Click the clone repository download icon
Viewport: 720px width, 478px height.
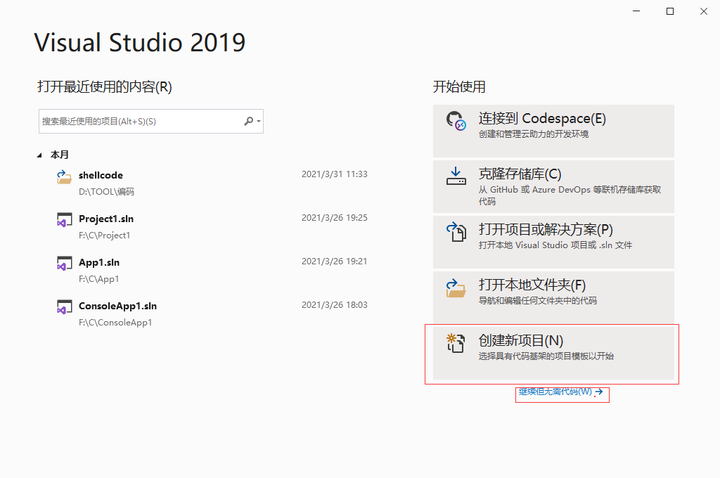(x=456, y=176)
